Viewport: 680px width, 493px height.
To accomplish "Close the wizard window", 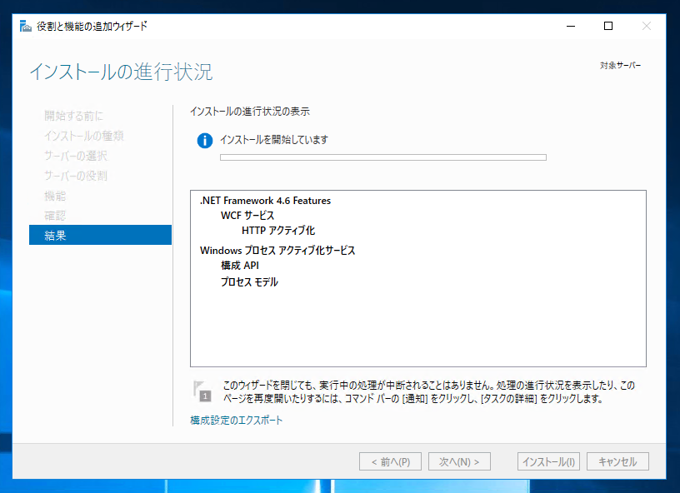I will (x=646, y=26).
